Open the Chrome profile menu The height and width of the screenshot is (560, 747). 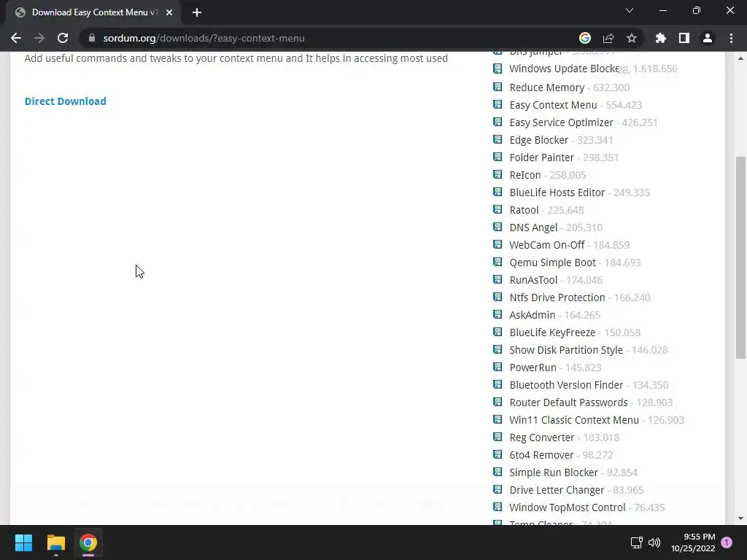[x=708, y=38]
